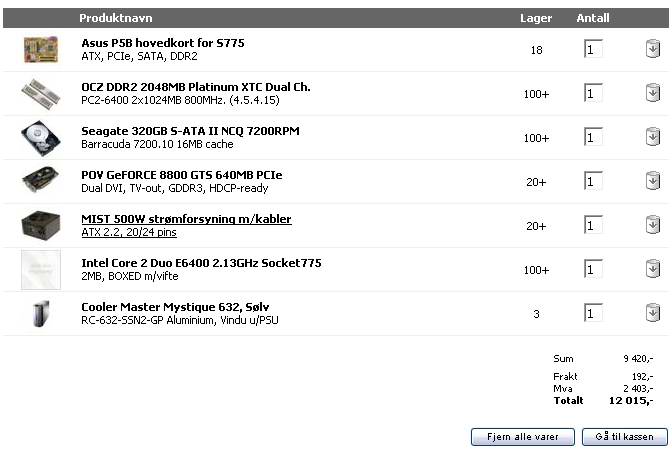Select the Antall field for POV GeFORCE
Image resolution: width=672 pixels, height=453 pixels.
593,181
